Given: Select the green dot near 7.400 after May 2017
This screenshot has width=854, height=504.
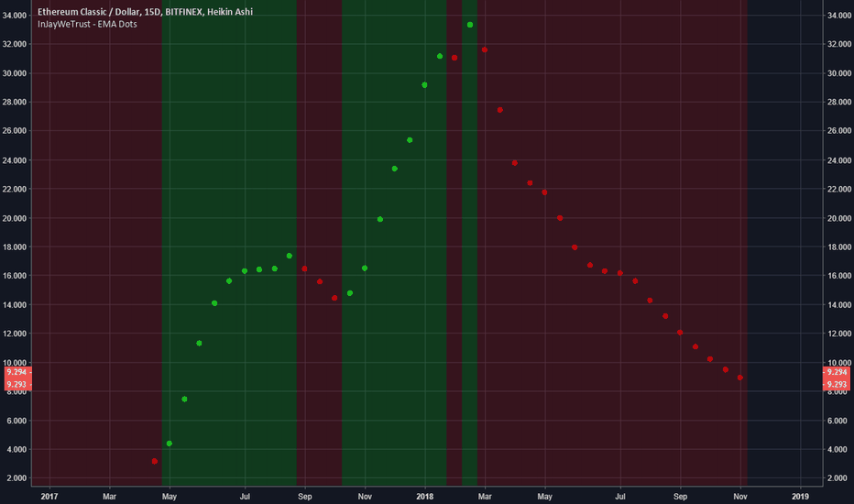Looking at the screenshot, I should [x=184, y=400].
